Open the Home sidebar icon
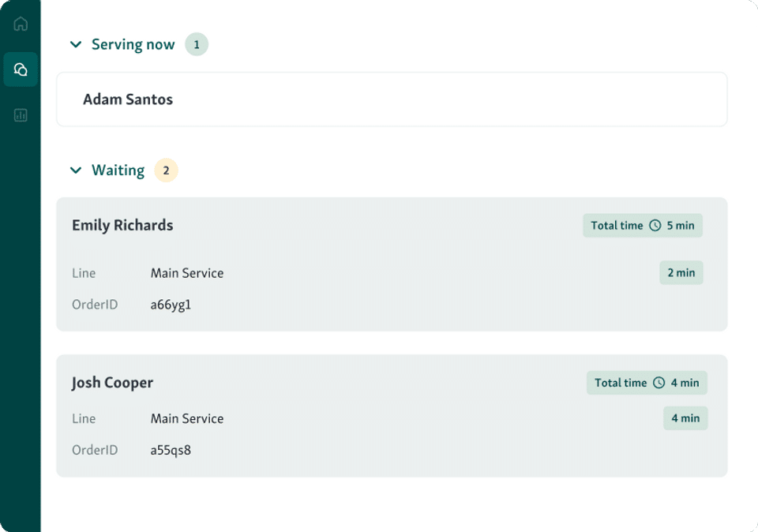The height and width of the screenshot is (532, 758). click(x=21, y=24)
